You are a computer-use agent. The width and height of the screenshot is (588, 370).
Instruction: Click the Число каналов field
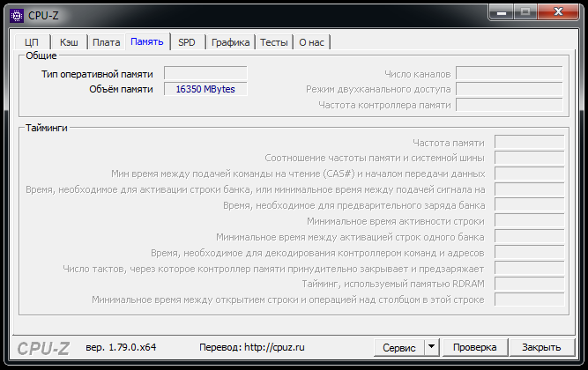(510, 73)
